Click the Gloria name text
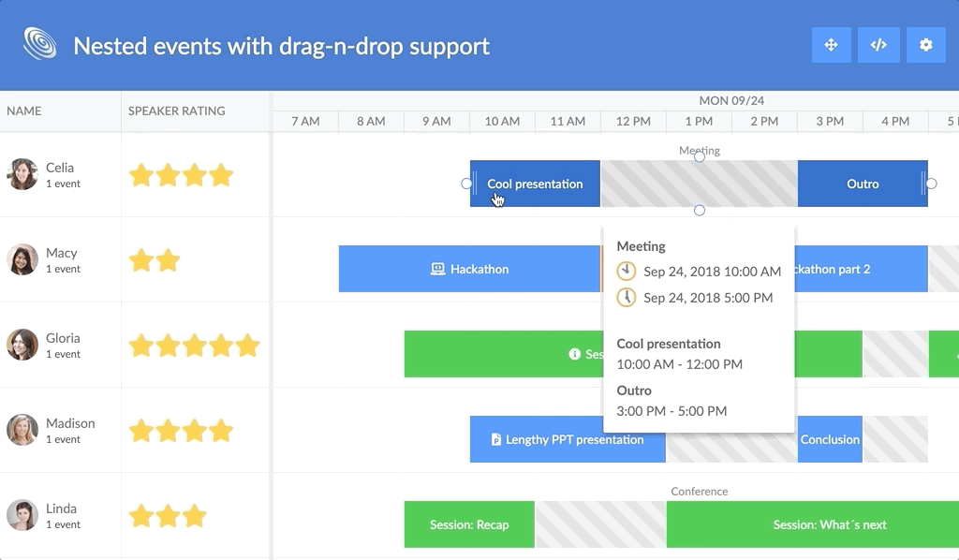The height and width of the screenshot is (560, 959). click(x=63, y=338)
